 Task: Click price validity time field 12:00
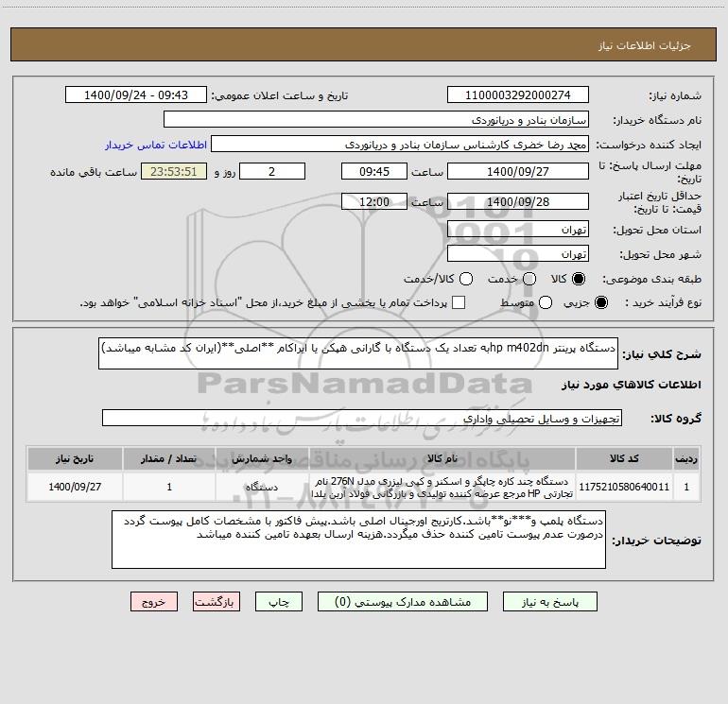click(x=374, y=201)
